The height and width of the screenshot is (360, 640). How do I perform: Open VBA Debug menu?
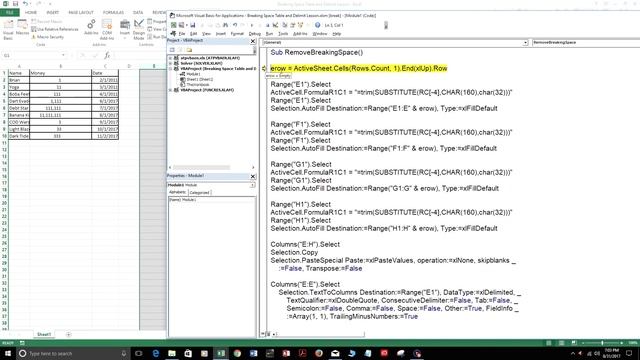click(x=255, y=33)
